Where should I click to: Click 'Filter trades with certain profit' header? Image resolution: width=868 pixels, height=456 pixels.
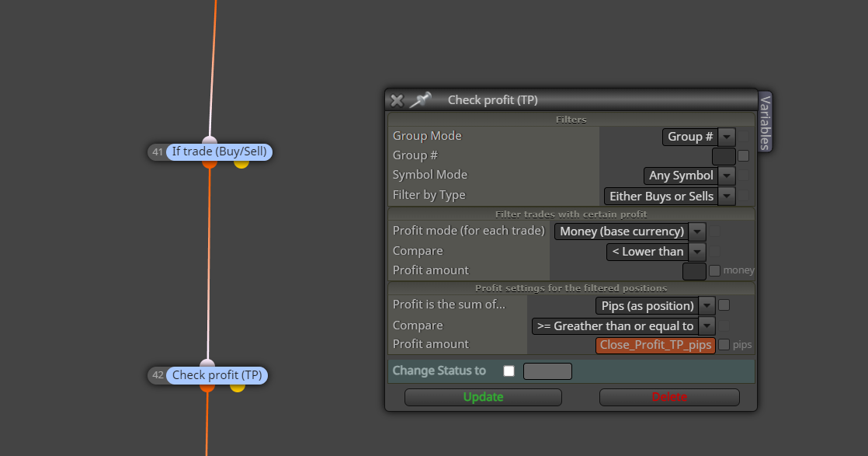(571, 214)
